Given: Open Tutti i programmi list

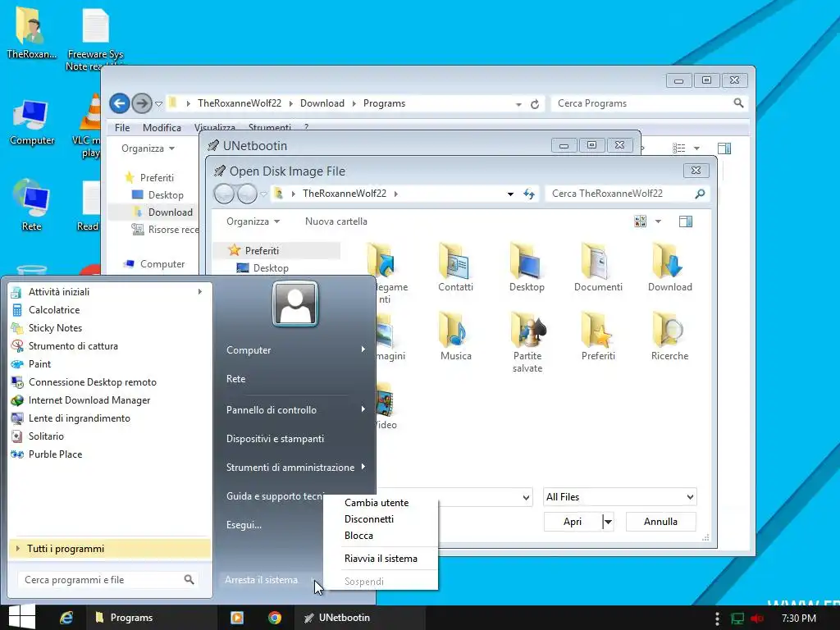Looking at the screenshot, I should 109,549.
